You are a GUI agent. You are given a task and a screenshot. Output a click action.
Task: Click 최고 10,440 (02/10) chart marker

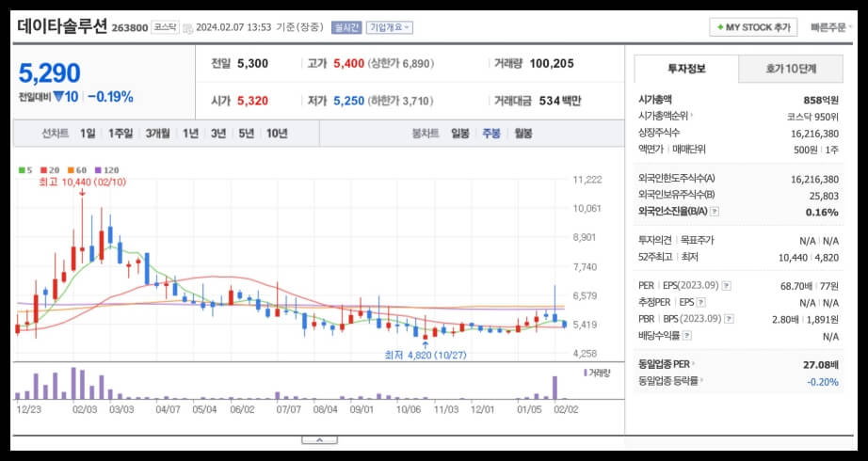[83, 182]
